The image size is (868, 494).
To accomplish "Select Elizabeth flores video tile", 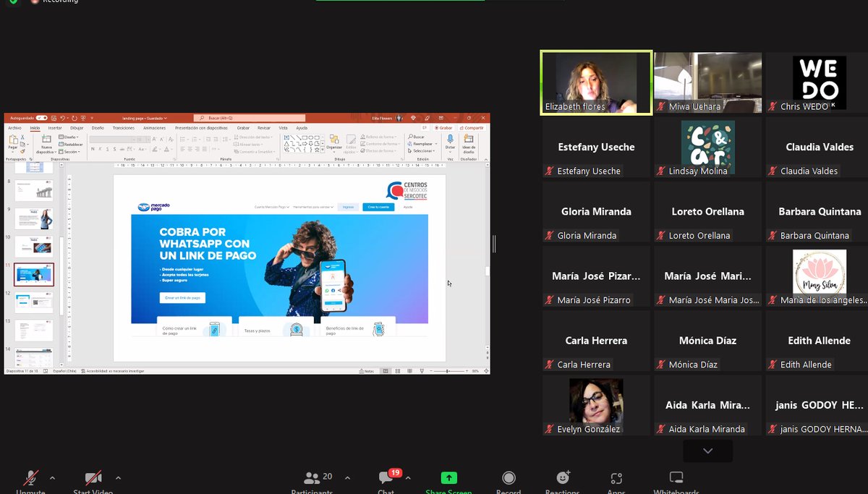I will (596, 82).
